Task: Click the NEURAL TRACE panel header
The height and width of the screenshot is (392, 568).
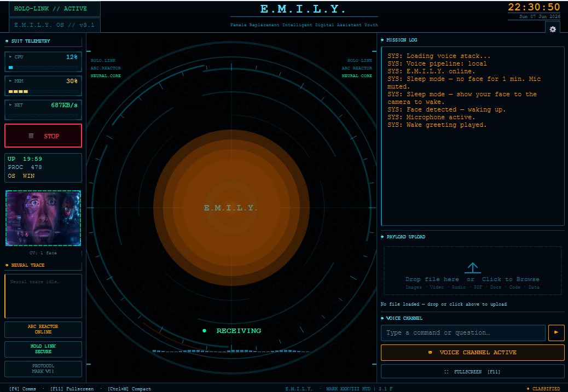Action: (28, 265)
